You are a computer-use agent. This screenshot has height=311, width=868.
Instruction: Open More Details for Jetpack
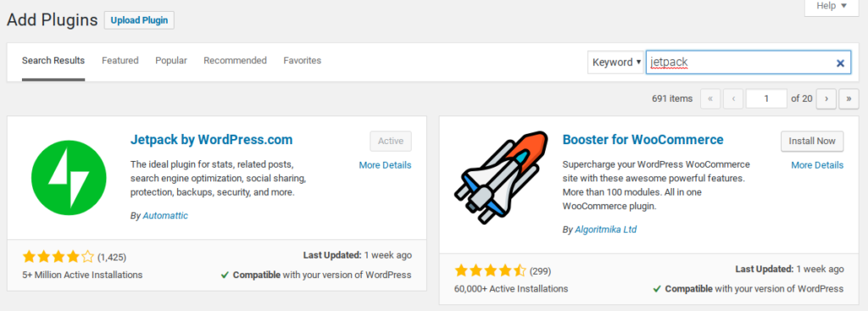(x=386, y=165)
